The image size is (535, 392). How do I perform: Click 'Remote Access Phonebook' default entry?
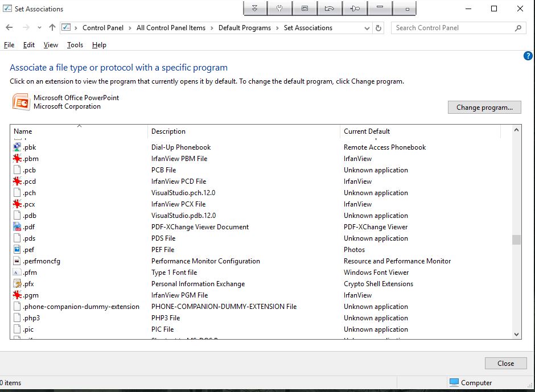tap(385, 147)
